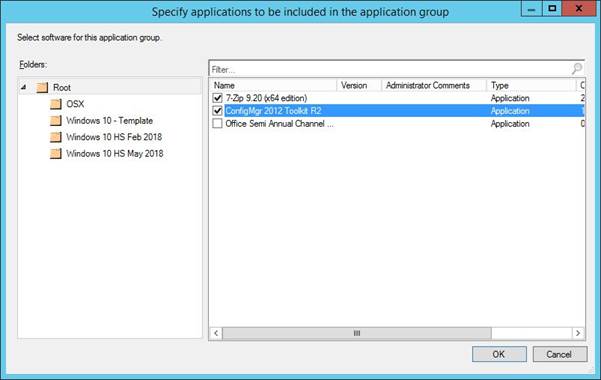Click the Root folder icon
This screenshot has width=601, height=380.
point(42,87)
